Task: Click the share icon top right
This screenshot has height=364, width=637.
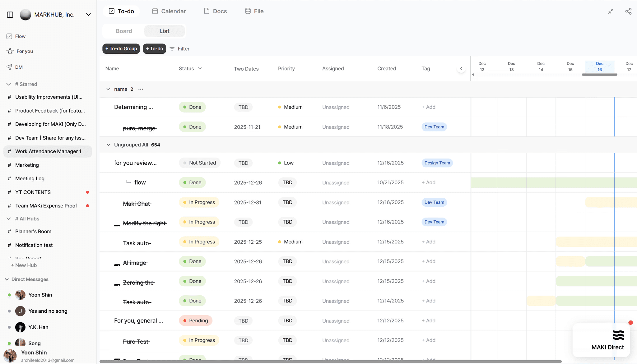Action: click(x=628, y=11)
